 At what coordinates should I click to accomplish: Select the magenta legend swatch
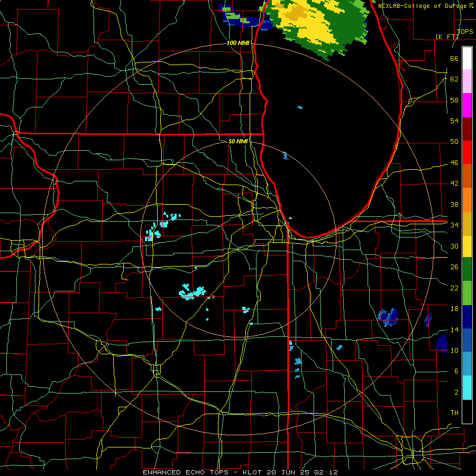point(467,105)
